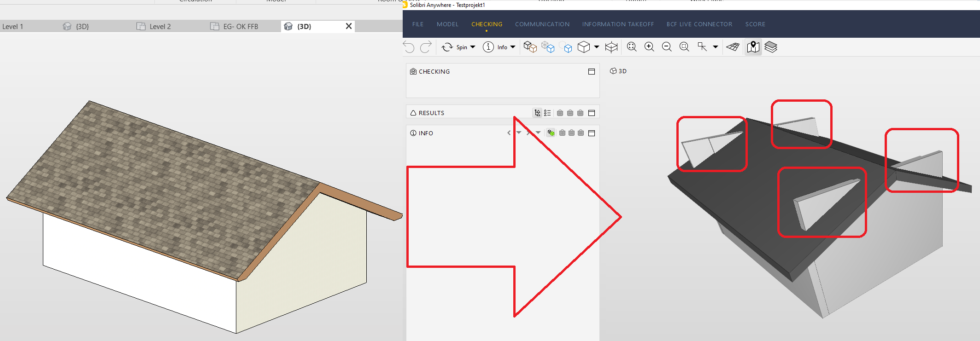The width and height of the screenshot is (980, 341).
Task: Select the Info tool icon
Action: point(488,47)
